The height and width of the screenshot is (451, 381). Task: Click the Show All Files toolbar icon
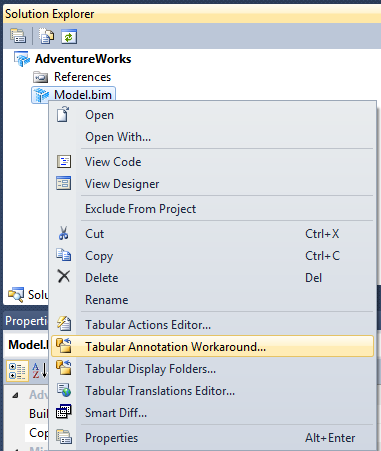point(46,36)
